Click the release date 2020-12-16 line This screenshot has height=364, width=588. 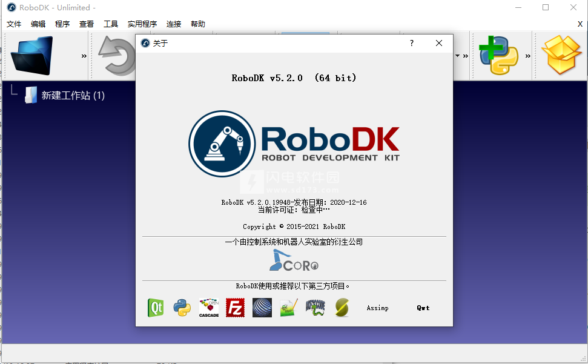point(294,202)
